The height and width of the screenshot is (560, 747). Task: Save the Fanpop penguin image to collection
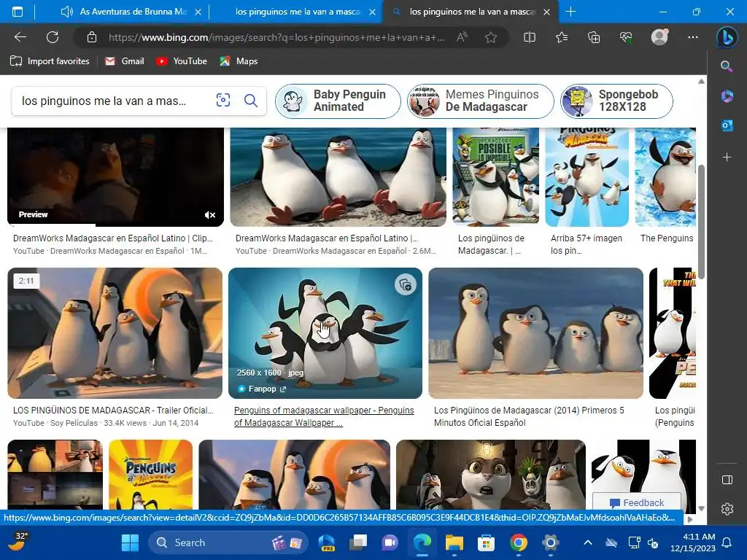click(x=406, y=285)
